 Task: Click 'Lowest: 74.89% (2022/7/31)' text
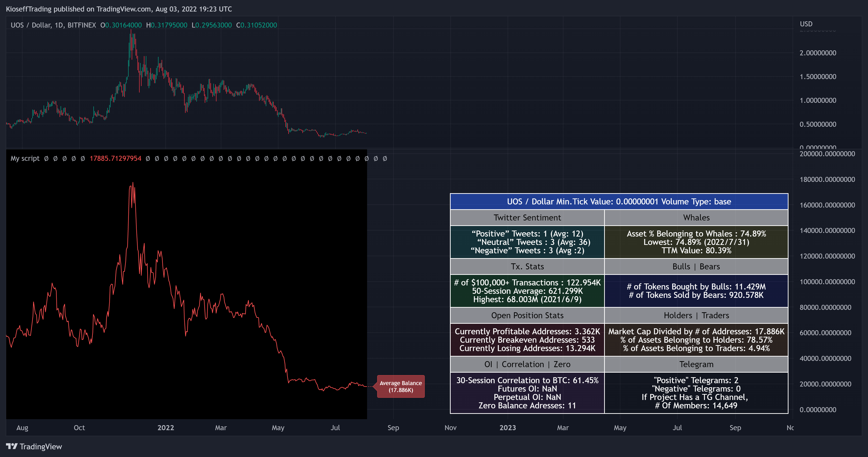[x=696, y=242]
